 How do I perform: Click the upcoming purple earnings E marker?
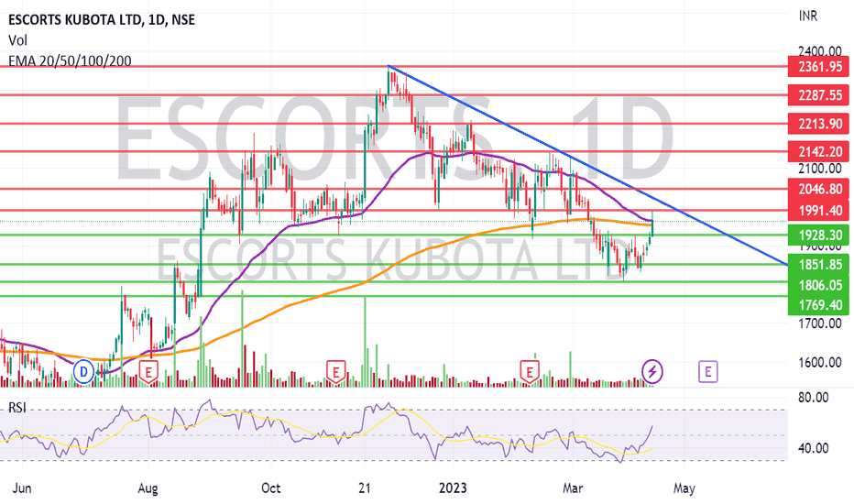(708, 372)
